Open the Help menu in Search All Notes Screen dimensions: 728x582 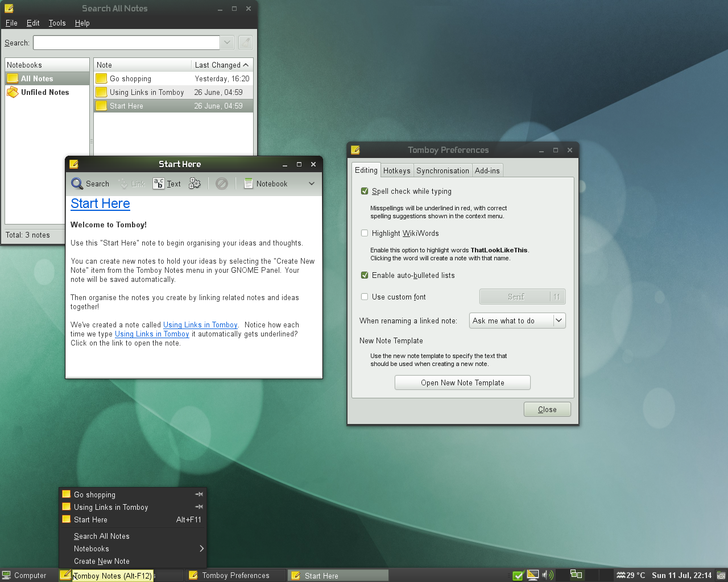82,23
